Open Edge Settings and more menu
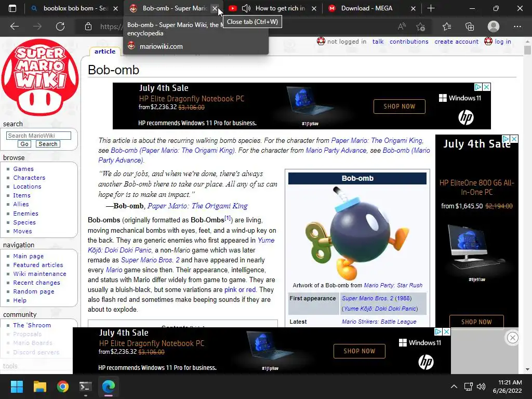The width and height of the screenshot is (532, 399). click(x=517, y=26)
